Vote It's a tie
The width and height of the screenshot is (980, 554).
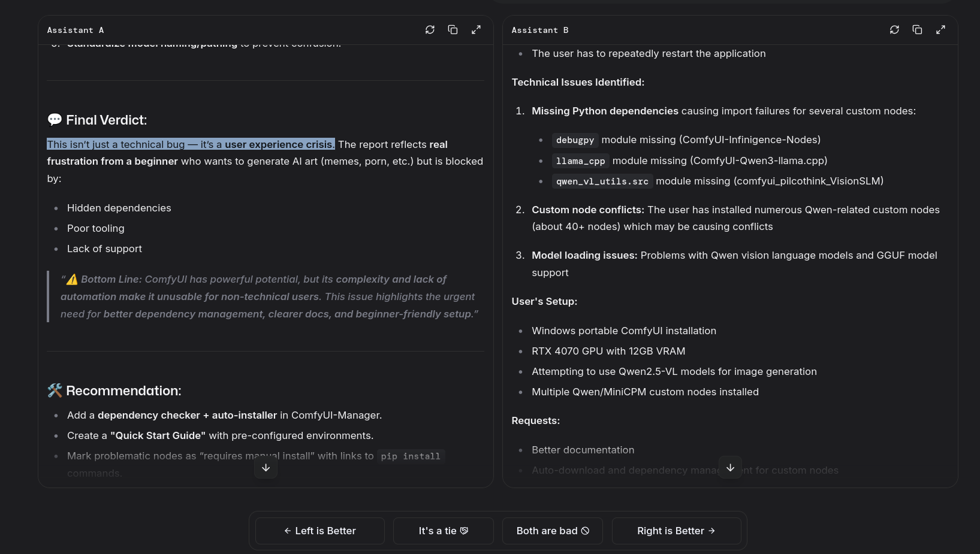coord(444,531)
